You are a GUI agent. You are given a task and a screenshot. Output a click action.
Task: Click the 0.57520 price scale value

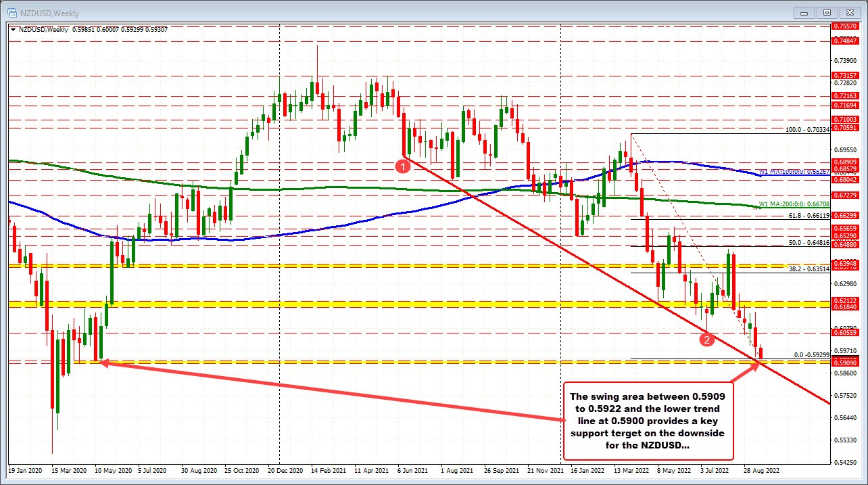click(x=846, y=395)
